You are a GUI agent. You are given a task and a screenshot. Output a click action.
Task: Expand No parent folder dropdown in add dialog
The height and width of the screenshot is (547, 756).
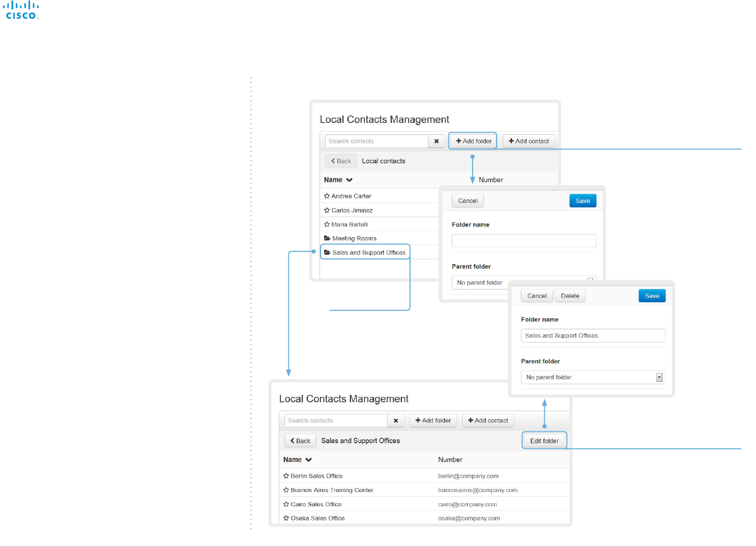tap(524, 282)
